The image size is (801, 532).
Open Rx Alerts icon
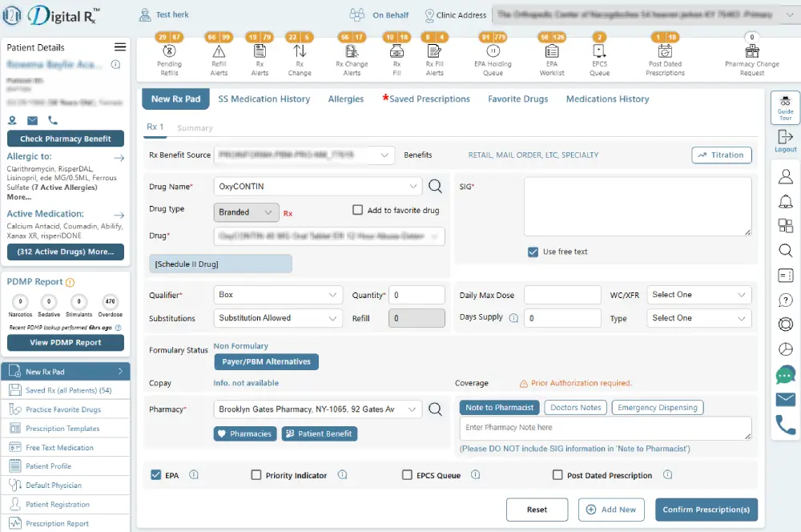tap(260, 51)
